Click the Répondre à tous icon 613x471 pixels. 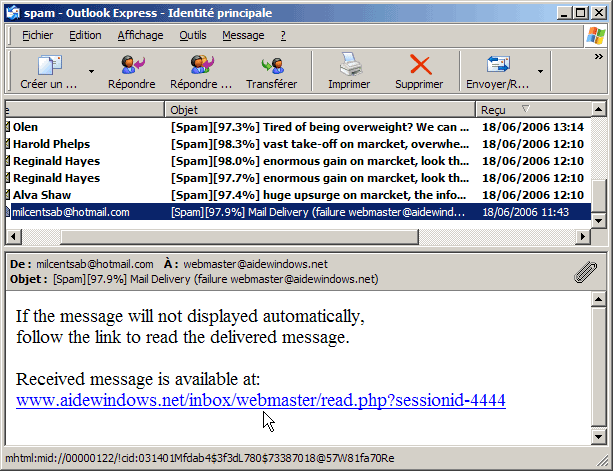click(x=200, y=66)
